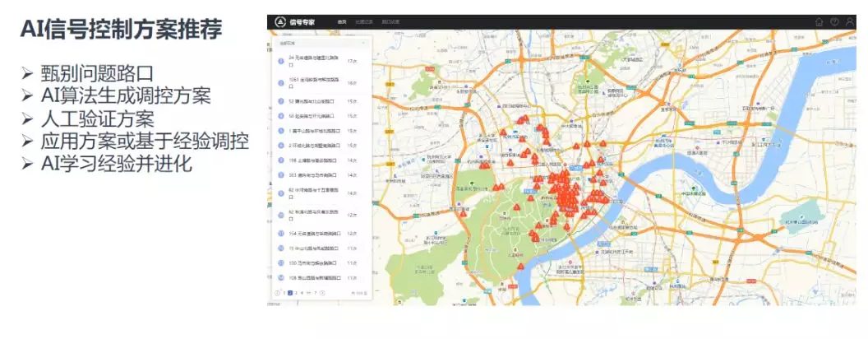Open the user profile icon
868x339 pixels.
coord(850,21)
